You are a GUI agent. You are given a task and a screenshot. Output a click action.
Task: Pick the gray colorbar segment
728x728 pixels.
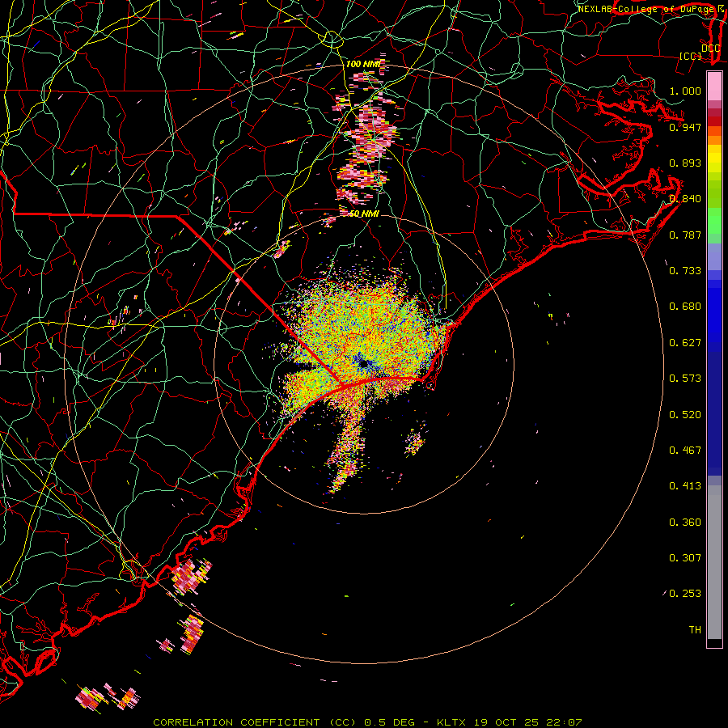(x=714, y=562)
